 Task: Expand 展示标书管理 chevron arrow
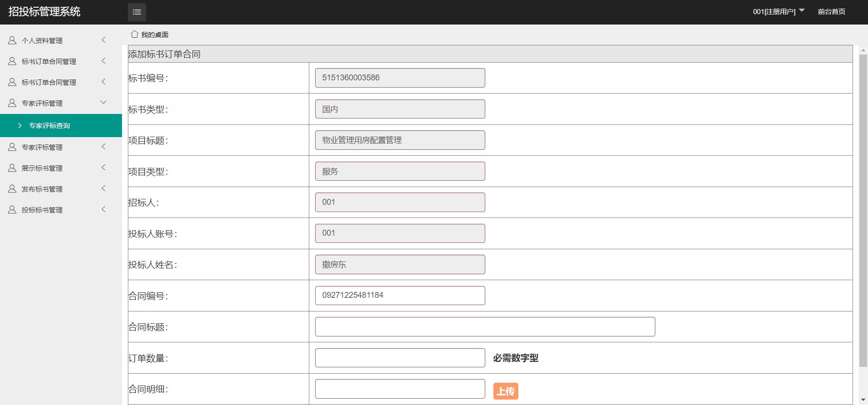[x=103, y=168]
